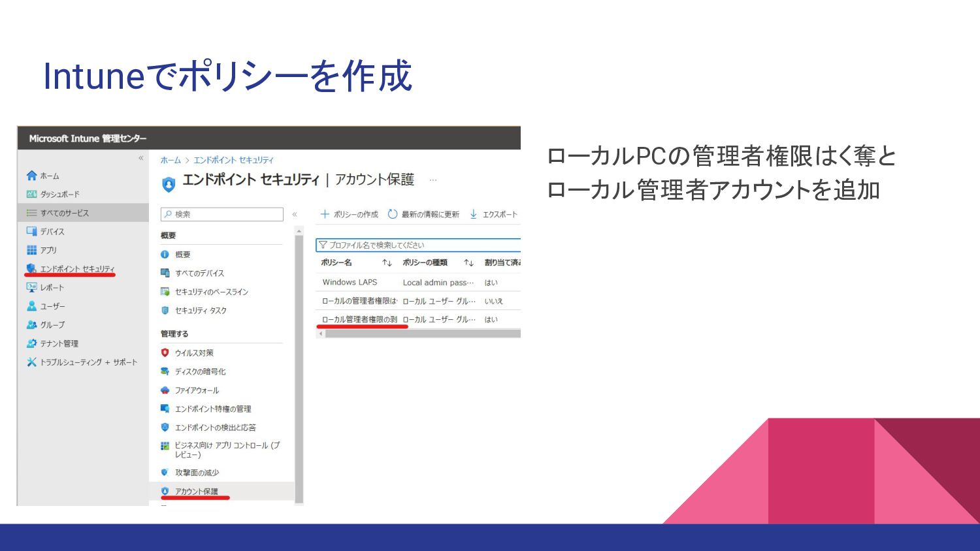Click ディスクの暗号化 in the submenu
The width and height of the screenshot is (980, 551).
pyautogui.click(x=200, y=371)
